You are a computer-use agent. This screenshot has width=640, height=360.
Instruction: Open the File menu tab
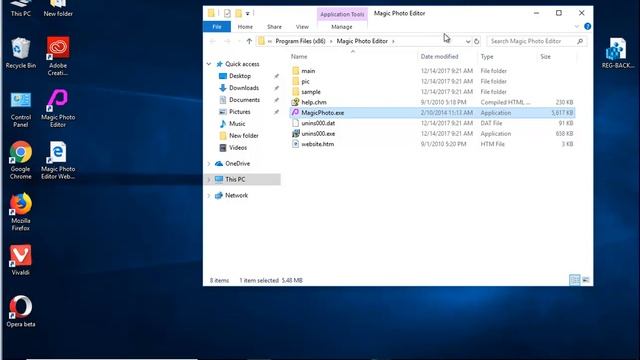(x=217, y=27)
